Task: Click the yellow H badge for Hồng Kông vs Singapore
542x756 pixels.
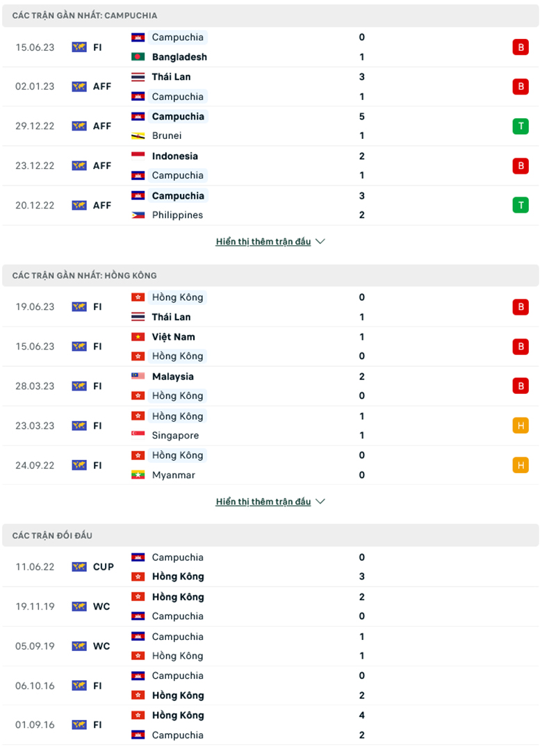Action: coord(521,425)
